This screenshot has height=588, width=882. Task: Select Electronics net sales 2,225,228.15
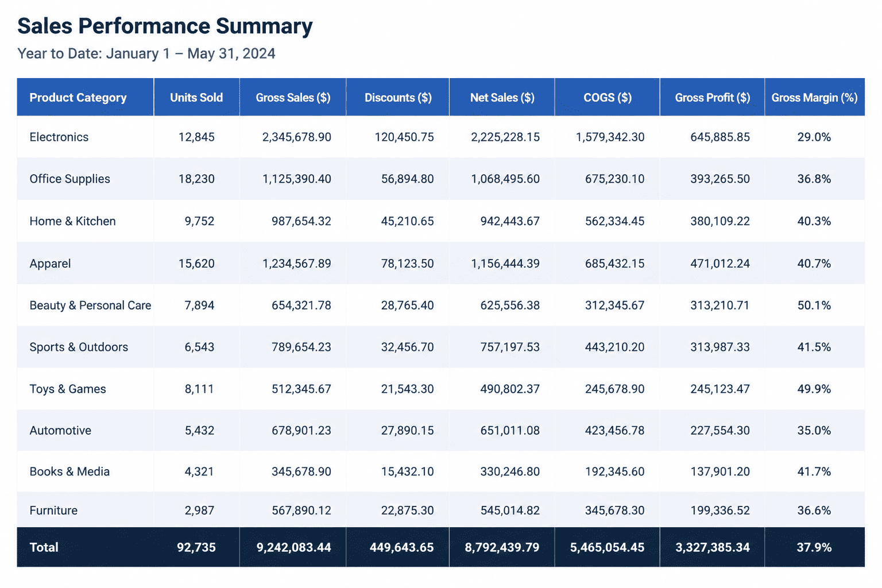505,137
